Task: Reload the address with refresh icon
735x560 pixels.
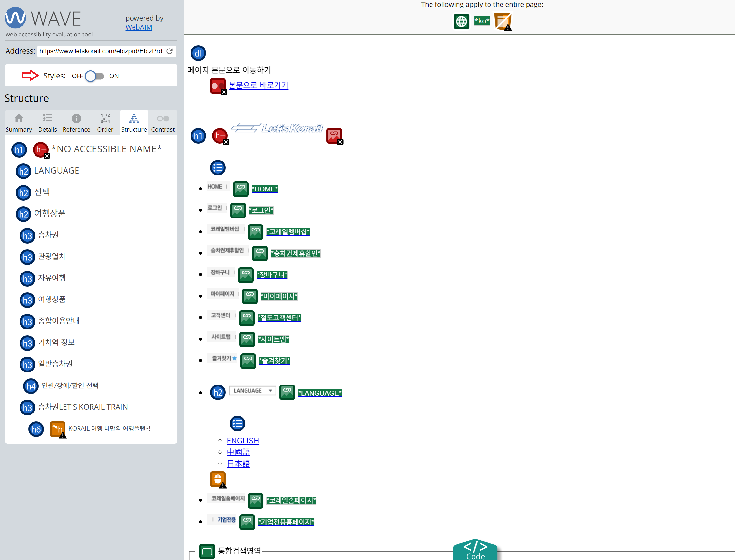Action: [170, 51]
